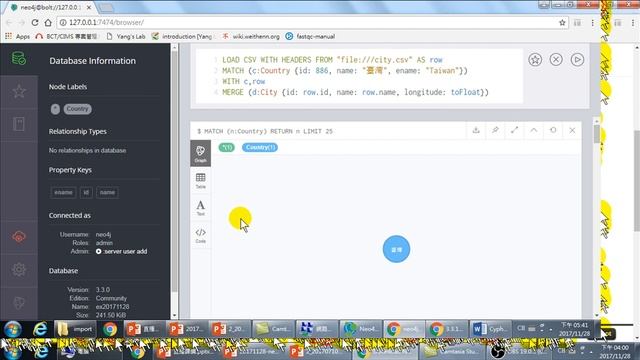Click the Country node label in sidebar
This screenshot has width=640, height=360.
pyautogui.click(x=78, y=109)
